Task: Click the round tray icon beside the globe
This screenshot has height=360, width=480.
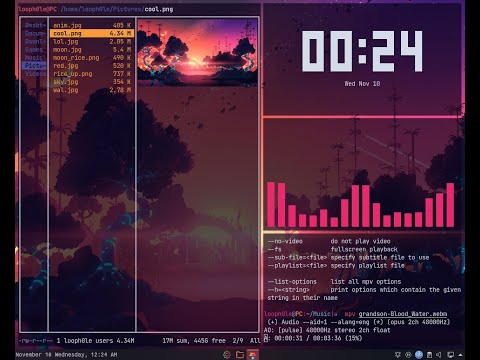Action: [408, 355]
